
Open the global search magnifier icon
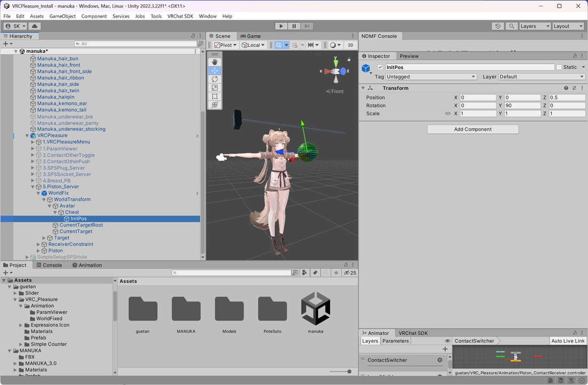tap(511, 26)
